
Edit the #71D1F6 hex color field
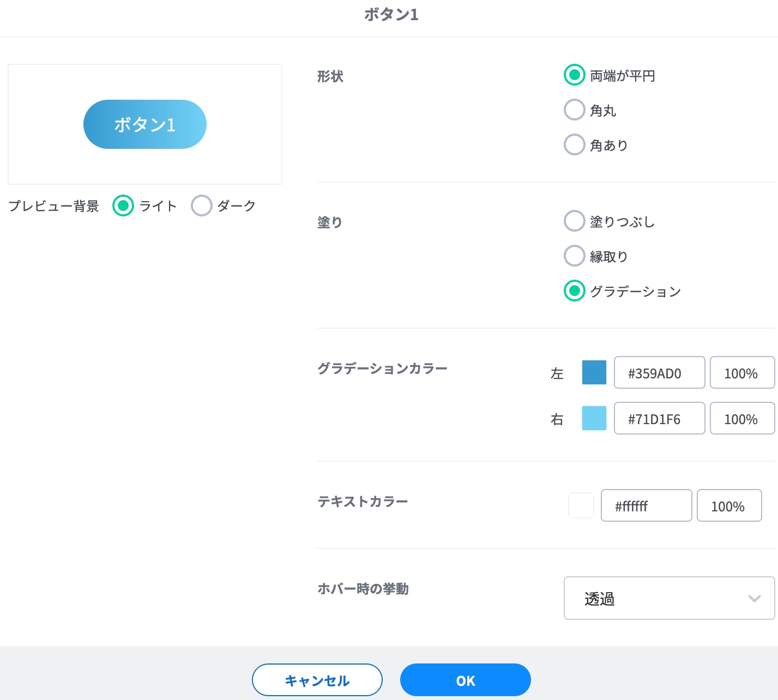(x=660, y=418)
